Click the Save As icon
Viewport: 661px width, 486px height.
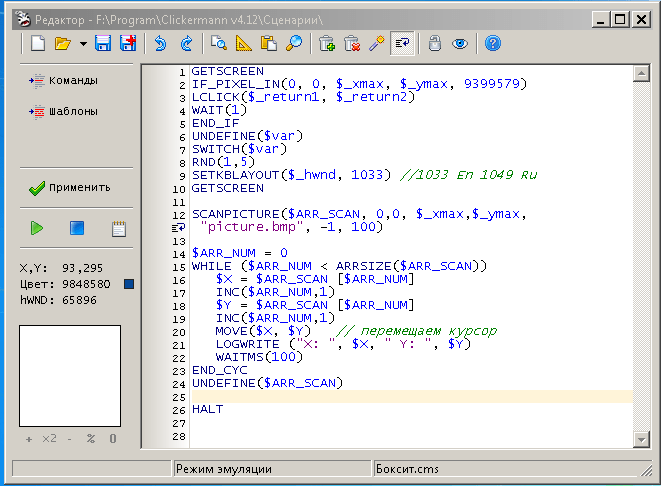click(128, 43)
